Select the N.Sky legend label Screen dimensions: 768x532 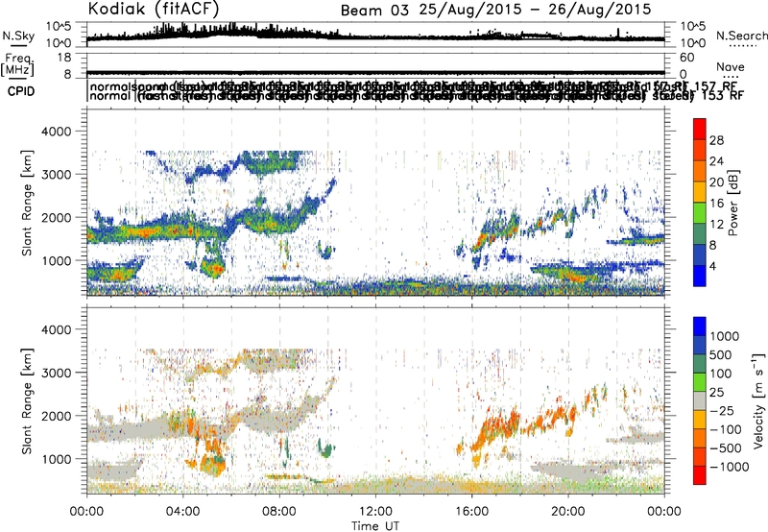[18, 36]
